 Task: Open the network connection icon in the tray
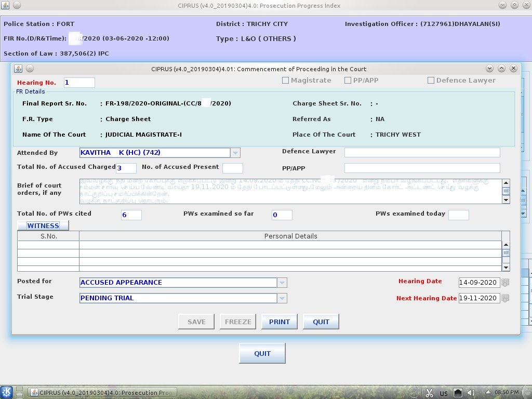coord(458,393)
